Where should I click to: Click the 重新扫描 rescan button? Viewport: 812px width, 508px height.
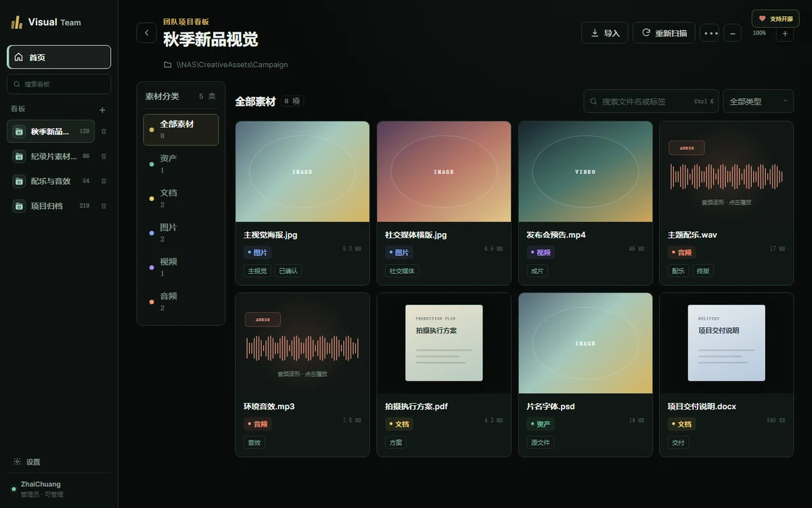coord(664,33)
